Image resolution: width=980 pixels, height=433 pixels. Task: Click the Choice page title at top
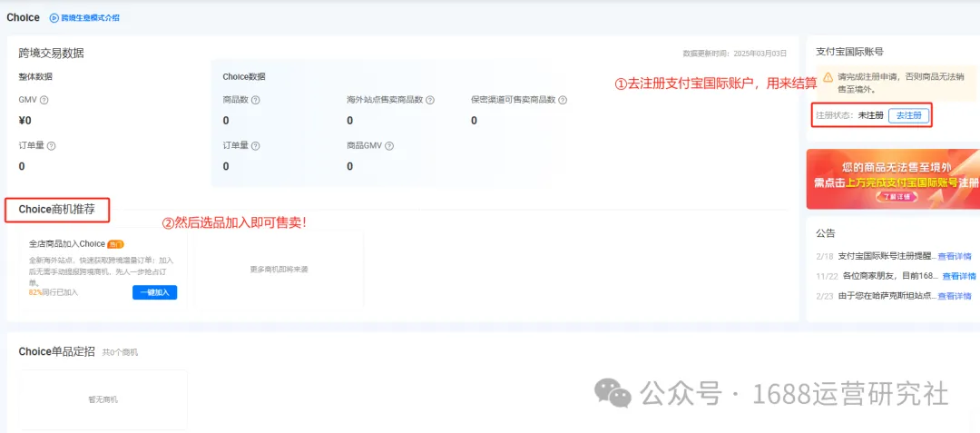pyautogui.click(x=23, y=17)
